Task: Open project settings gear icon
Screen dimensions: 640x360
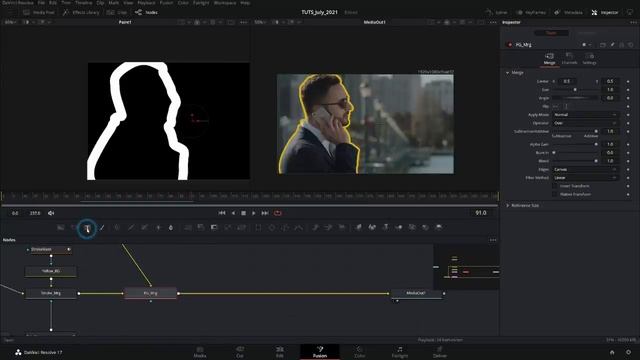Action: (x=628, y=352)
